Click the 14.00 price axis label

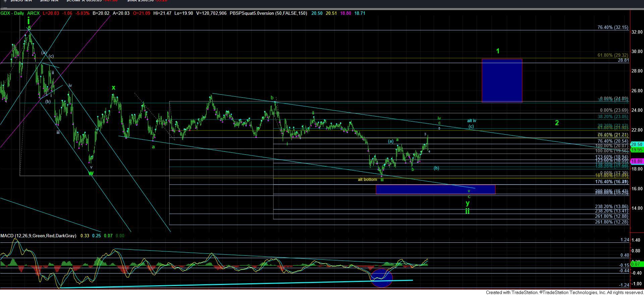point(637,208)
